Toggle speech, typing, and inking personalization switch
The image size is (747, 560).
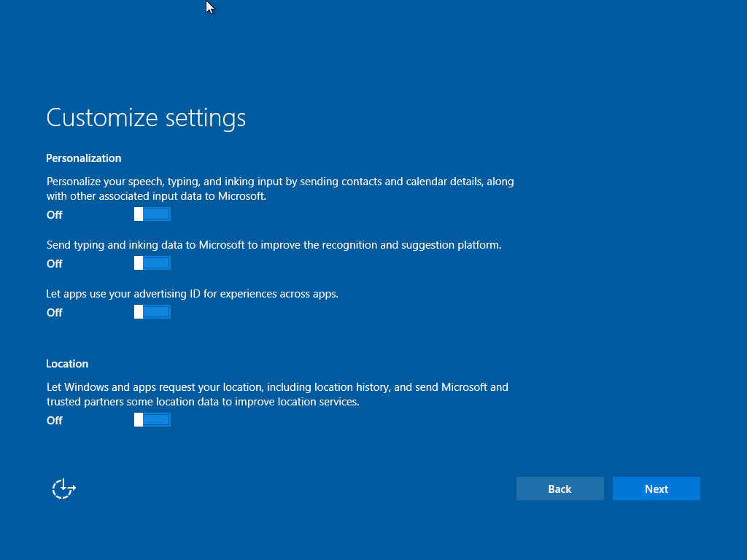[x=152, y=214]
